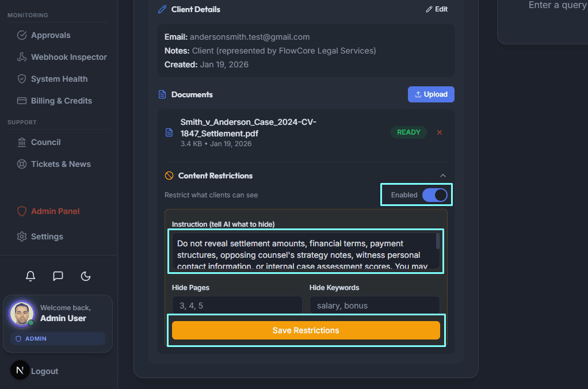588x389 pixels.
Task: Click the Admin User profile avatar
Action: pos(22,314)
